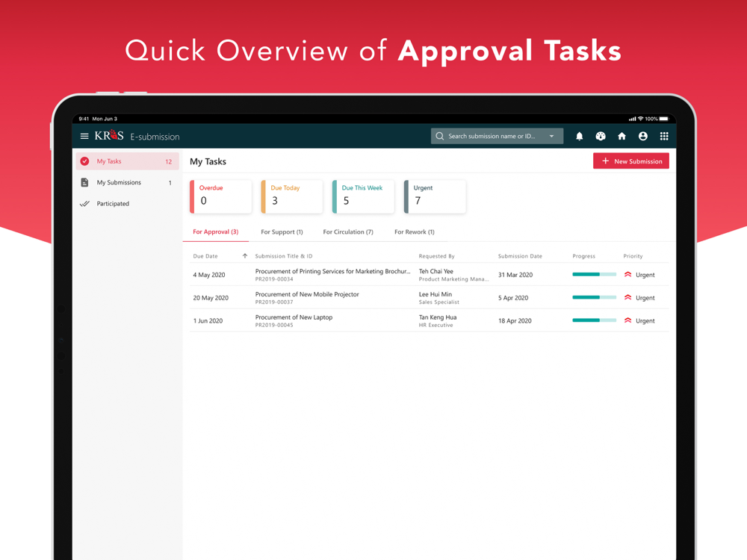The height and width of the screenshot is (560, 747).
Task: Click Due Date column header
Action: click(x=205, y=256)
